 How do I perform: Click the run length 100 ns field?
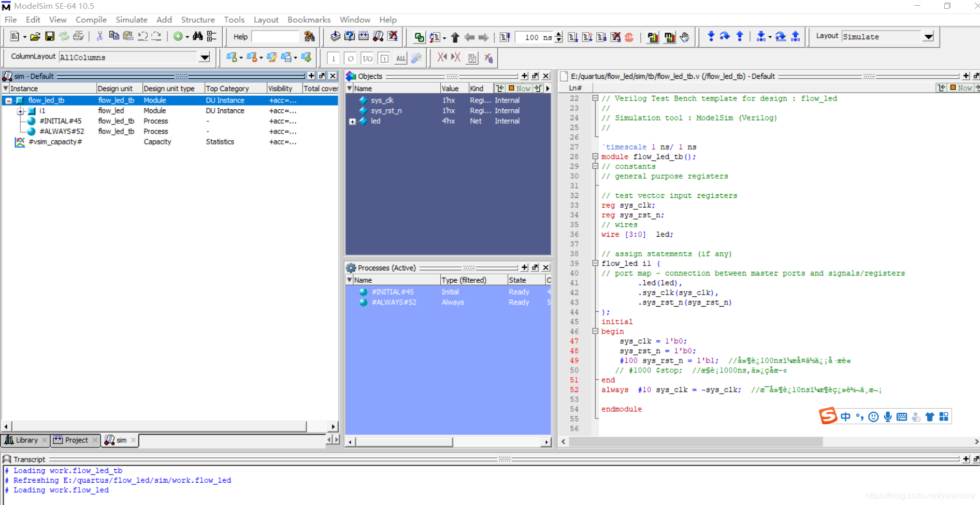(535, 37)
